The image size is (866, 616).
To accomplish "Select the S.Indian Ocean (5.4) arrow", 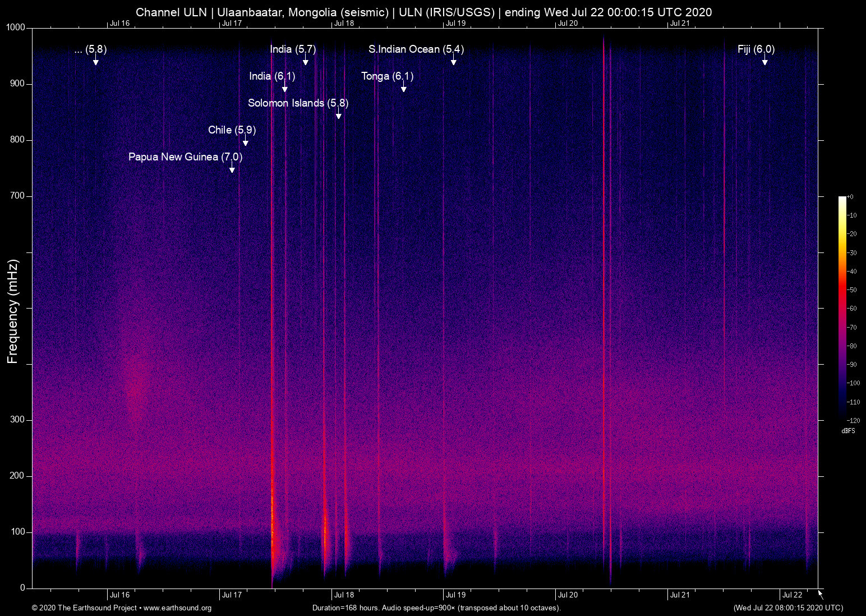I will (453, 62).
